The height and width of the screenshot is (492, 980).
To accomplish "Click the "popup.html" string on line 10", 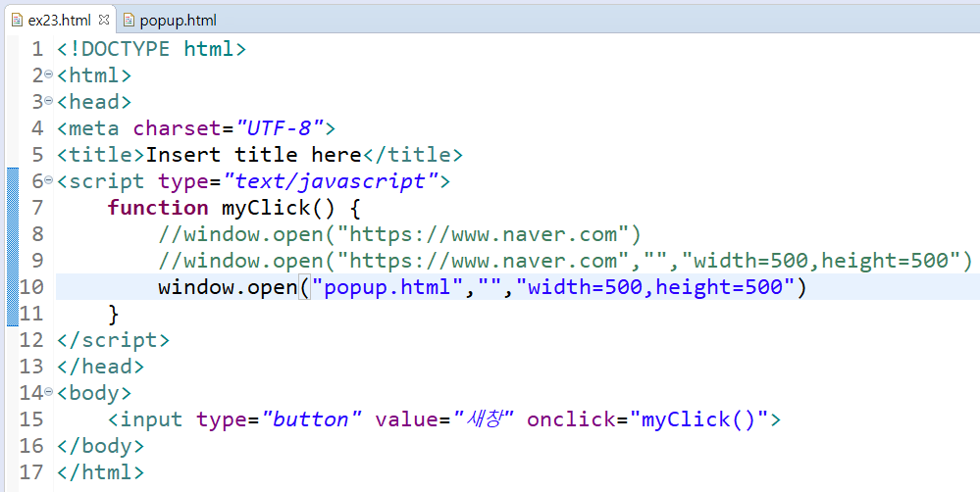I will point(387,287).
